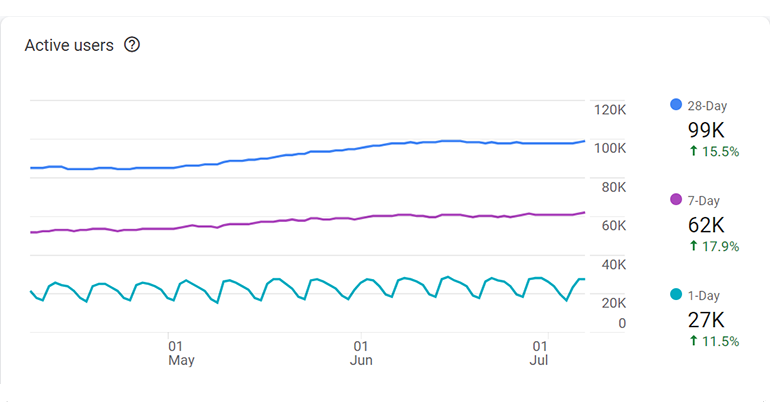The image size is (770, 420).
Task: Click the green arrow beside 15.5%
Action: coord(693,152)
